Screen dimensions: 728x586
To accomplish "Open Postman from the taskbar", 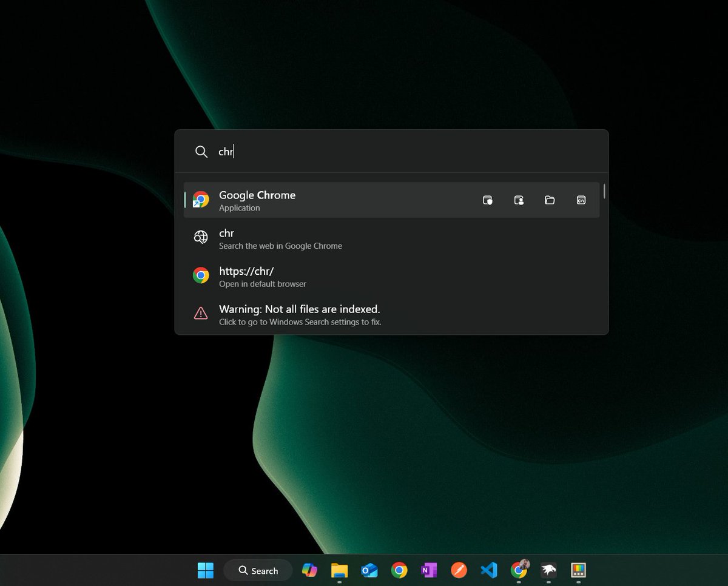I will [x=458, y=570].
